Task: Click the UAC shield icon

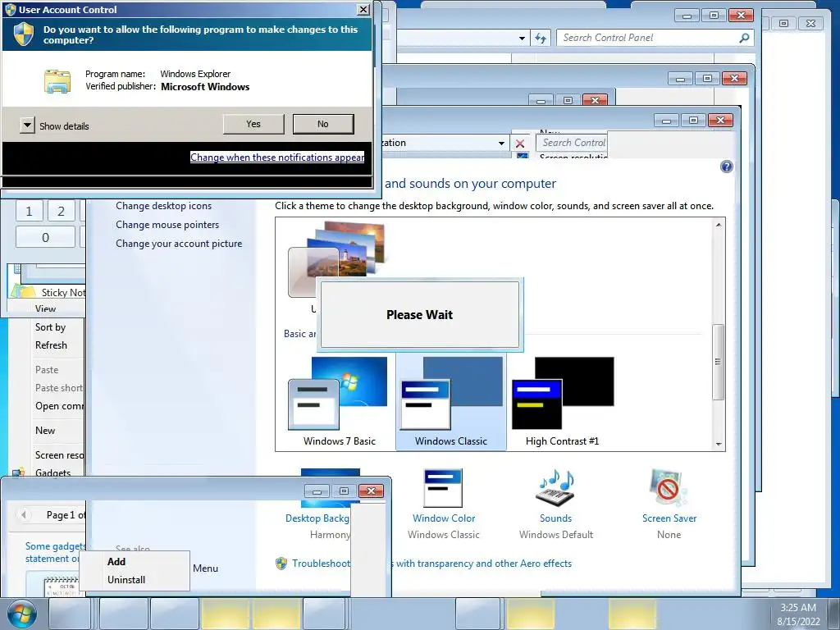Action: click(24, 34)
